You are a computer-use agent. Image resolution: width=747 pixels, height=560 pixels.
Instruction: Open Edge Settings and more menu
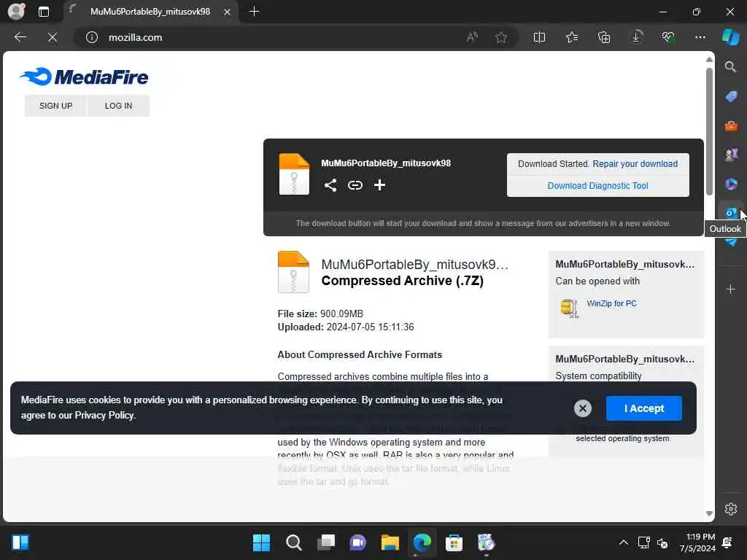pos(700,37)
